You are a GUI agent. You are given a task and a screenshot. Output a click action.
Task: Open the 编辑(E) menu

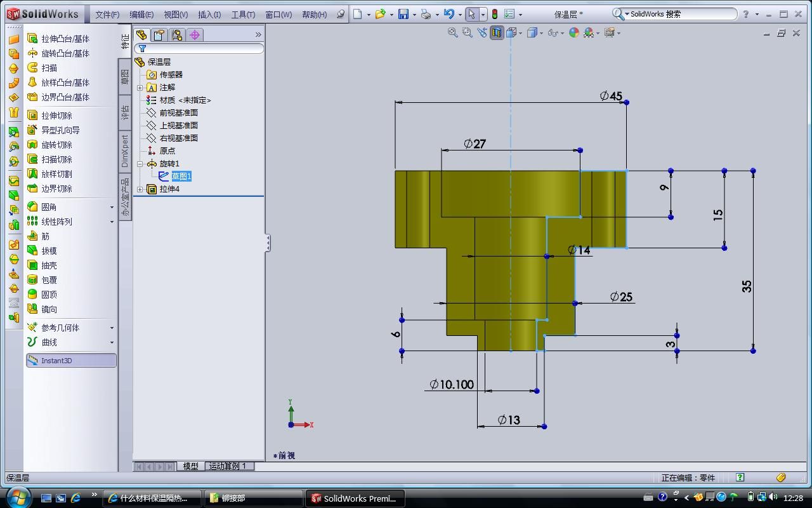pyautogui.click(x=141, y=15)
